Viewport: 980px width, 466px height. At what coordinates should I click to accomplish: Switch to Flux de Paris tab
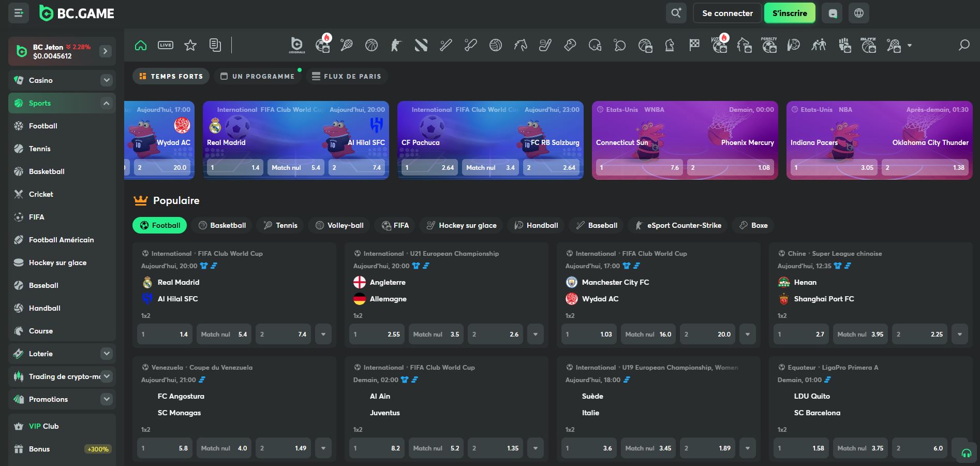coord(347,76)
